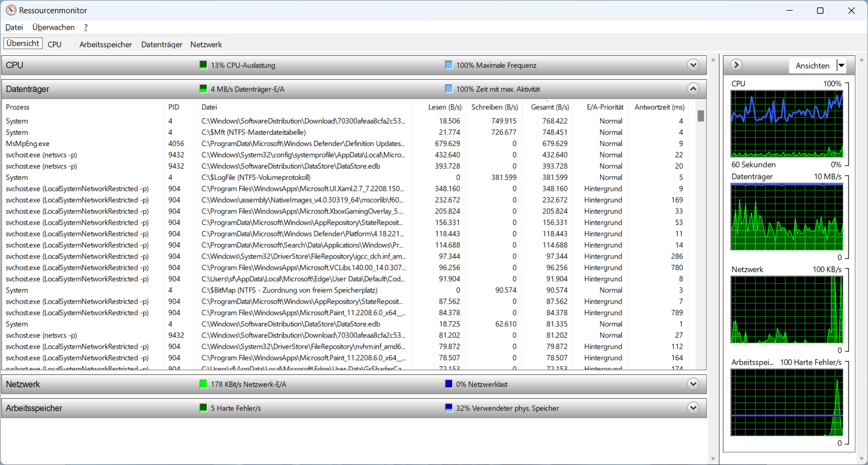Image resolution: width=868 pixels, height=465 pixels.
Task: Click the CPU usage graph
Action: click(x=787, y=124)
